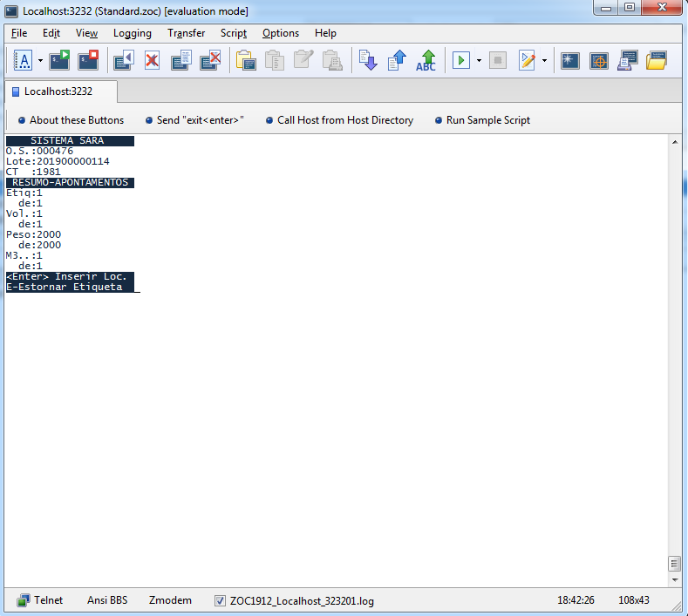The image size is (688, 616).
Task: Click the scrollbar down arrow
Action: click(x=675, y=579)
